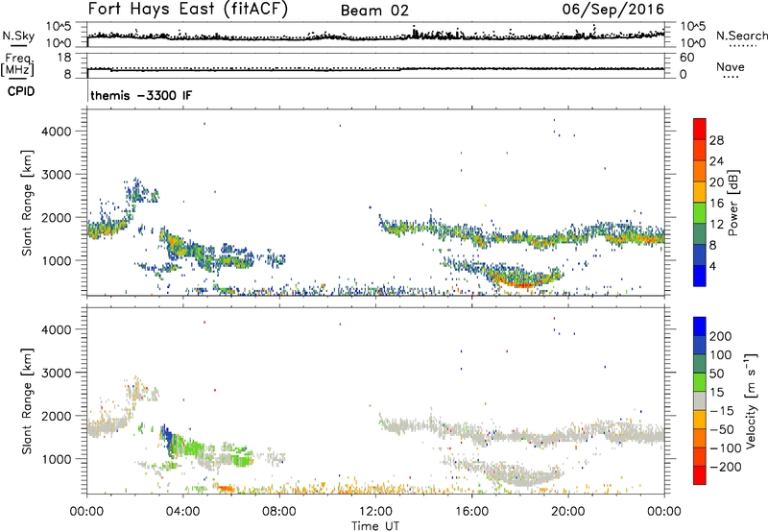Click power scale value '4'
Screen dimensions: 768x532
coord(713,266)
